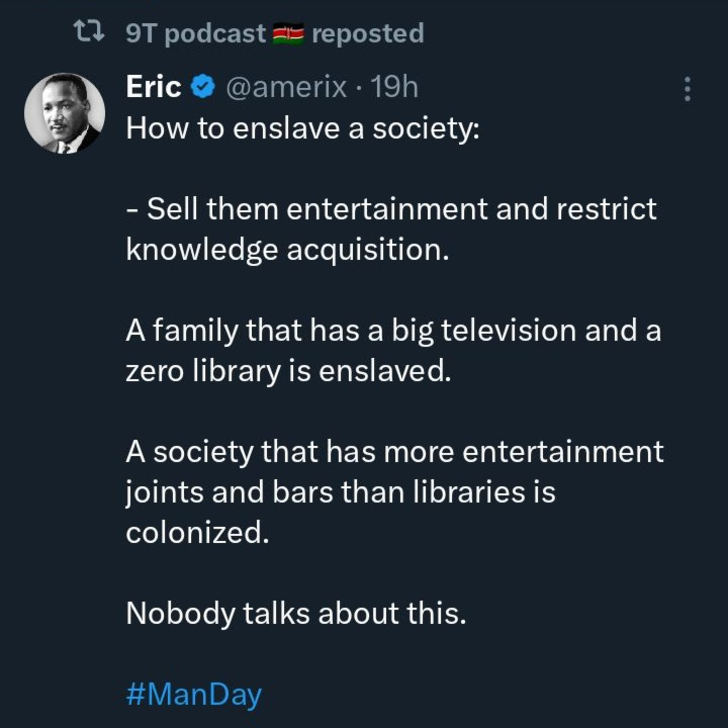Click the 'zero library is enslaved.' line
Viewport: 728px width, 728px height.
point(288,371)
